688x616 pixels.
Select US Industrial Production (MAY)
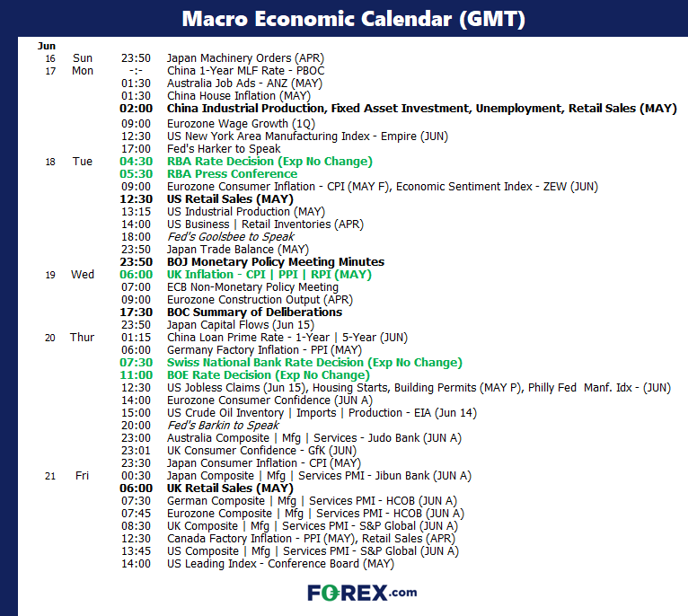(x=246, y=212)
